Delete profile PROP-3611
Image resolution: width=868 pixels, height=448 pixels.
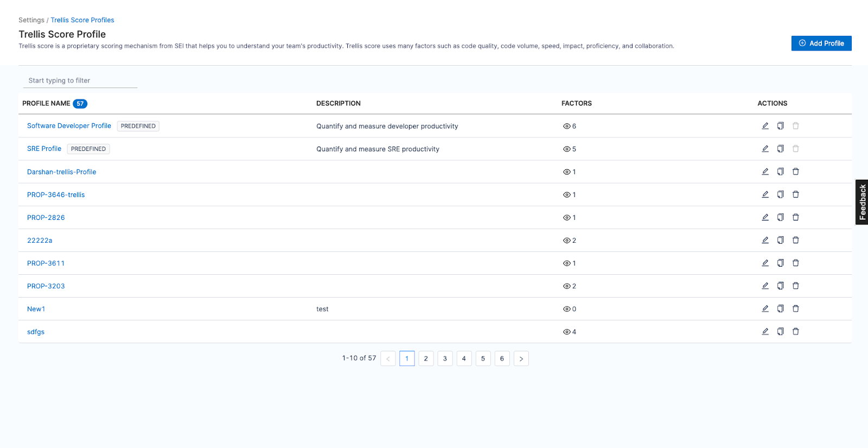point(795,263)
